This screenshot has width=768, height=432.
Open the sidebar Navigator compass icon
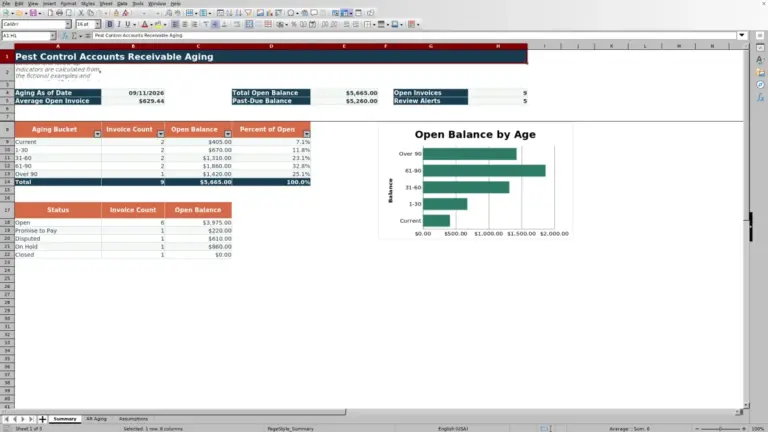tap(760, 85)
